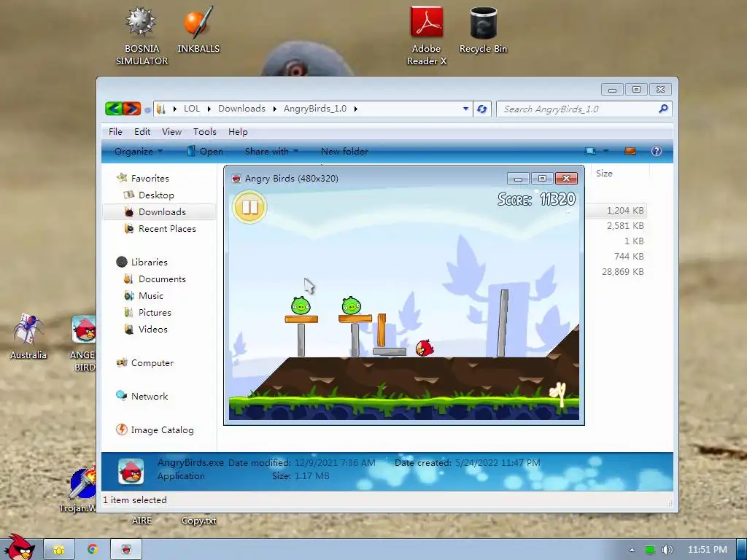Open Chrome from the taskbar

tap(93, 549)
